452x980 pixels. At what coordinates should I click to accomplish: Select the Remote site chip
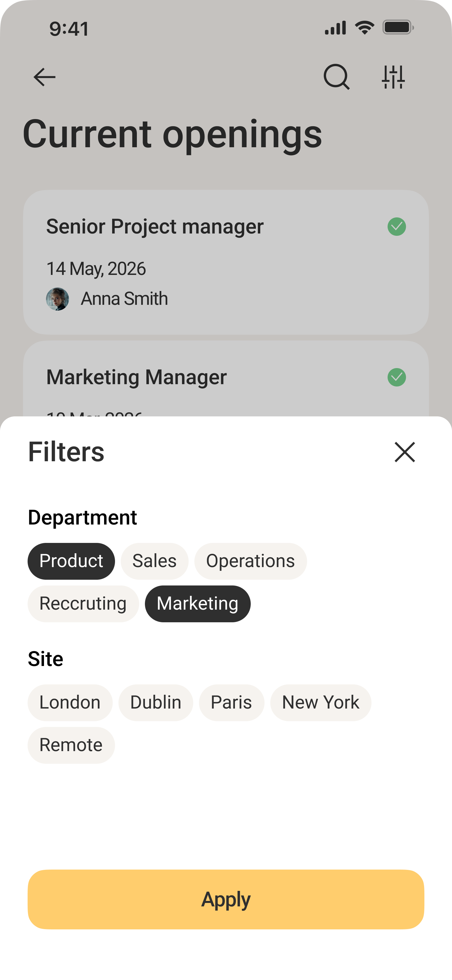pyautogui.click(x=71, y=745)
